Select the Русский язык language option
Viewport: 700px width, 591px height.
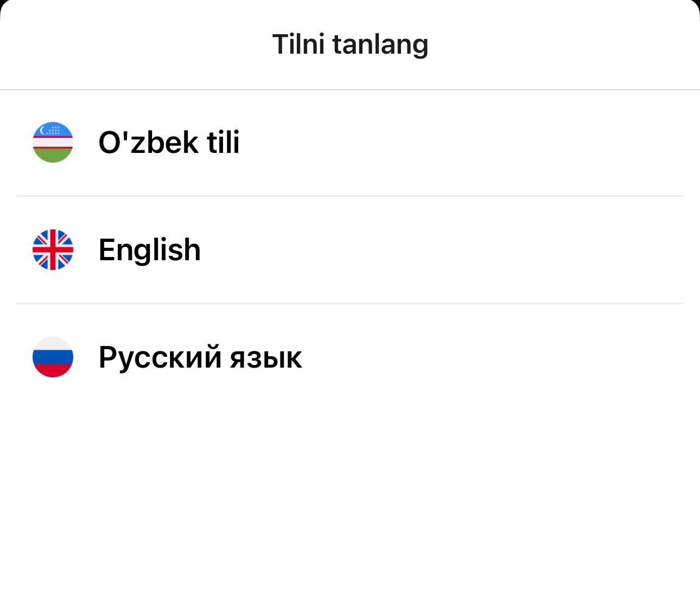[350, 357]
